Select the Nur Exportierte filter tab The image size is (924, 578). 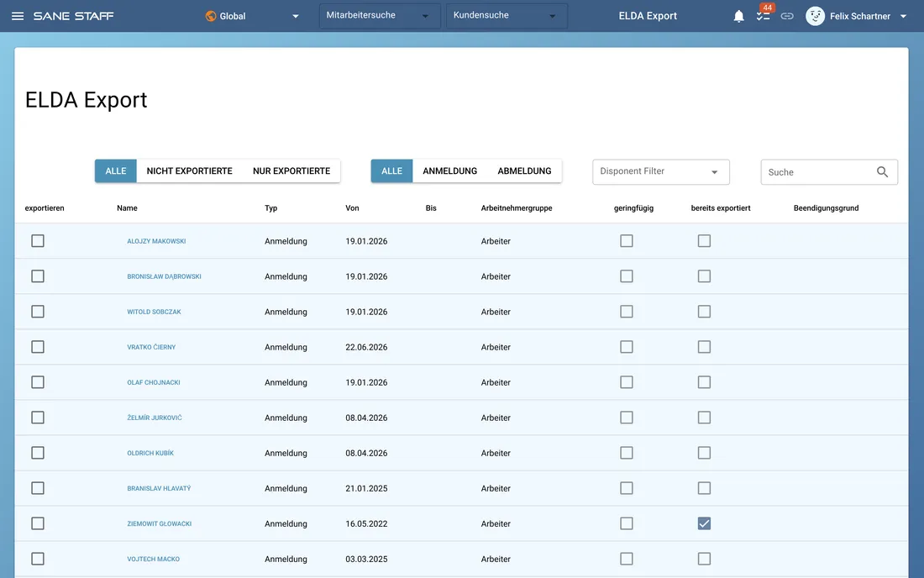(x=291, y=171)
